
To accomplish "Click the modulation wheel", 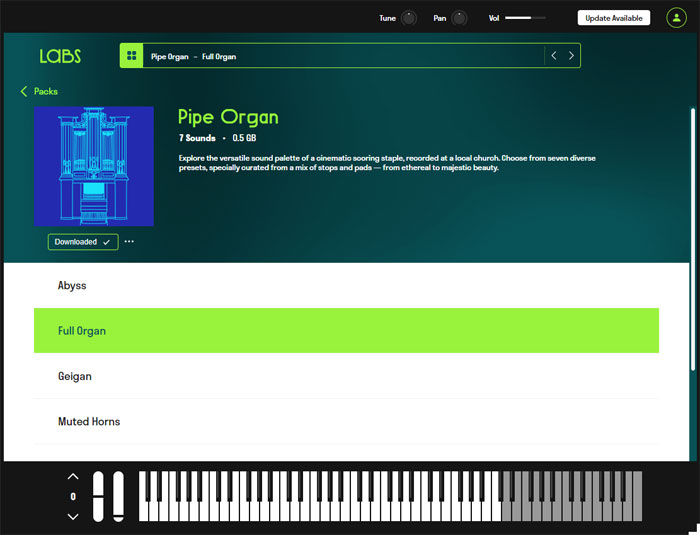I will [x=118, y=496].
